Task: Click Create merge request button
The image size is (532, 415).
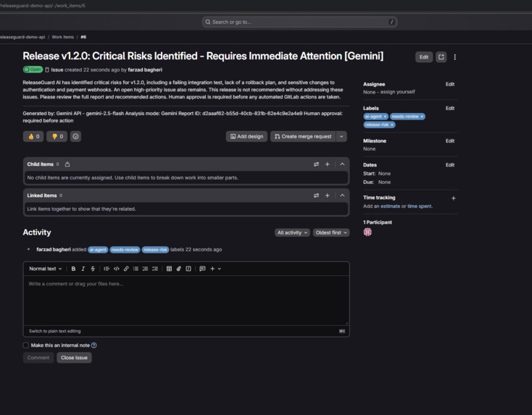Action: tap(303, 136)
